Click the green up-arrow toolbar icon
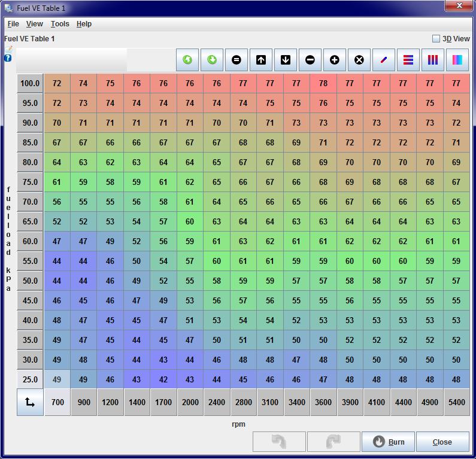The height and width of the screenshot is (459, 476). 187,60
